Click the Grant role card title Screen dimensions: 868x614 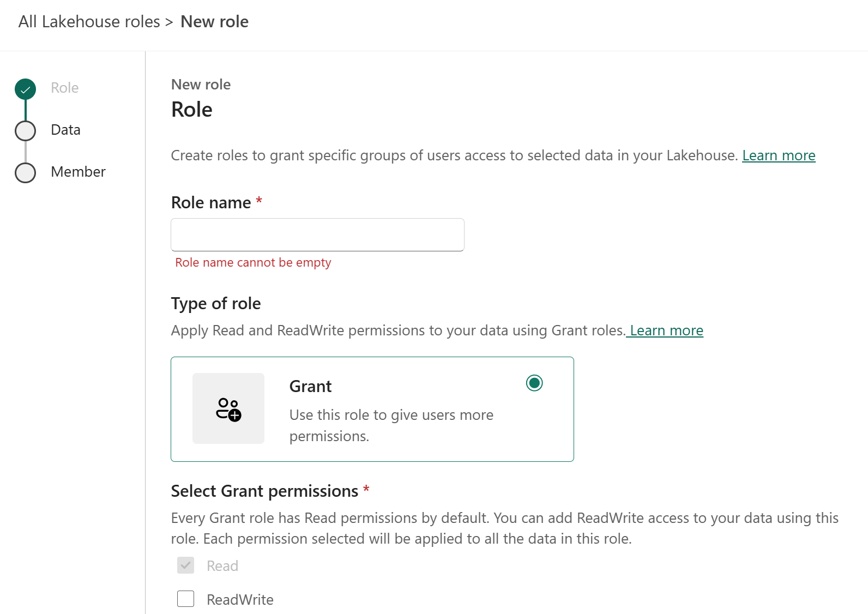pos(310,387)
